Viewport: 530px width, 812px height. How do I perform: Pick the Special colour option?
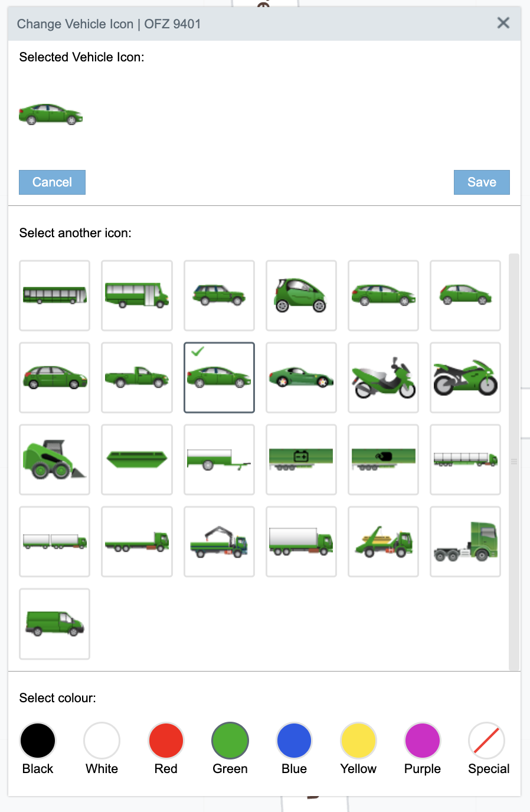(486, 741)
